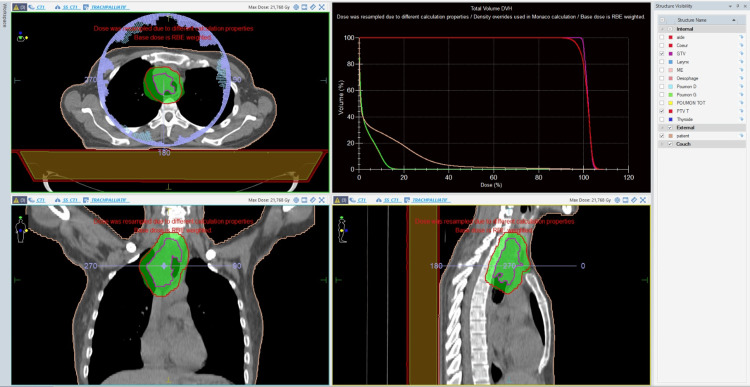This screenshot has width=750, height=387.
Task: Click the globe icon in coronal view header
Action: coord(296,200)
